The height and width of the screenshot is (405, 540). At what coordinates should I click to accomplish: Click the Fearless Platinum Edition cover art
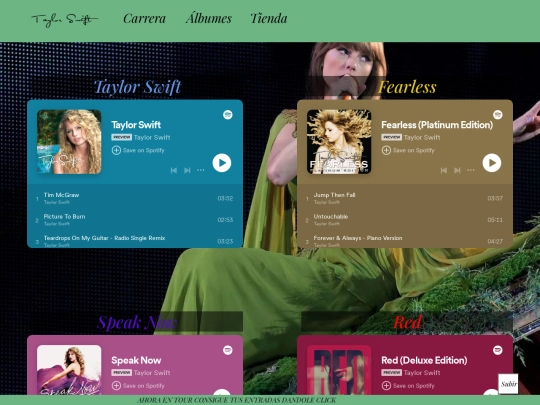click(339, 142)
